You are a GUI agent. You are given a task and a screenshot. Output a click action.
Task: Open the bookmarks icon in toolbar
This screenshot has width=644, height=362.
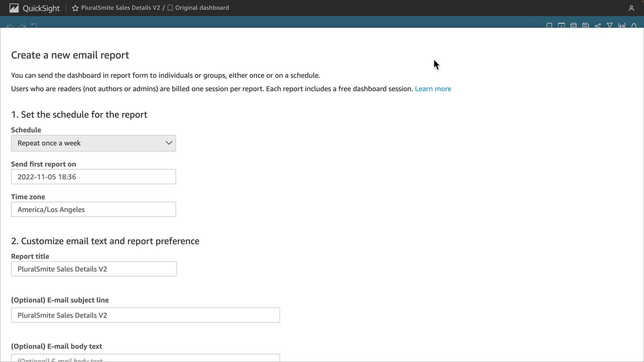pos(549,26)
